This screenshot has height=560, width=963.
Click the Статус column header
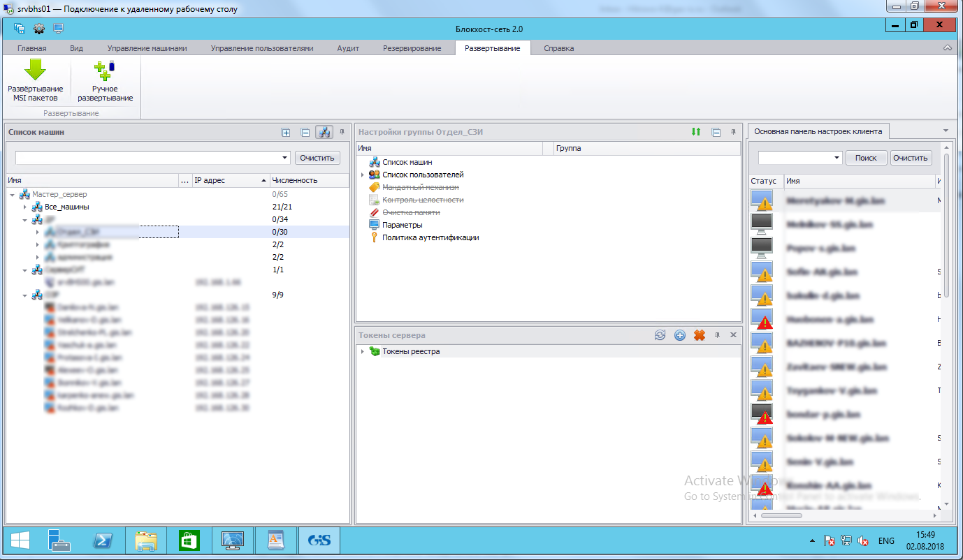pos(766,181)
